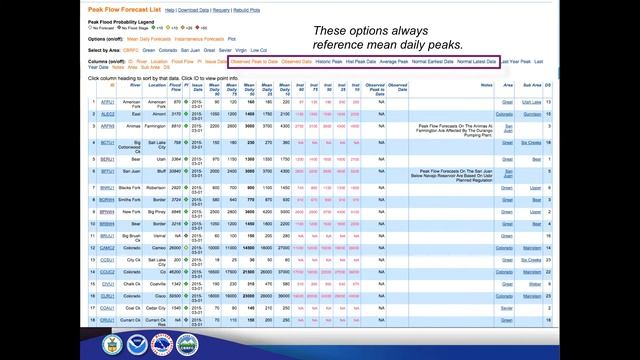
Task: Toggle the Normal Earliest Date column
Action: coord(432,62)
